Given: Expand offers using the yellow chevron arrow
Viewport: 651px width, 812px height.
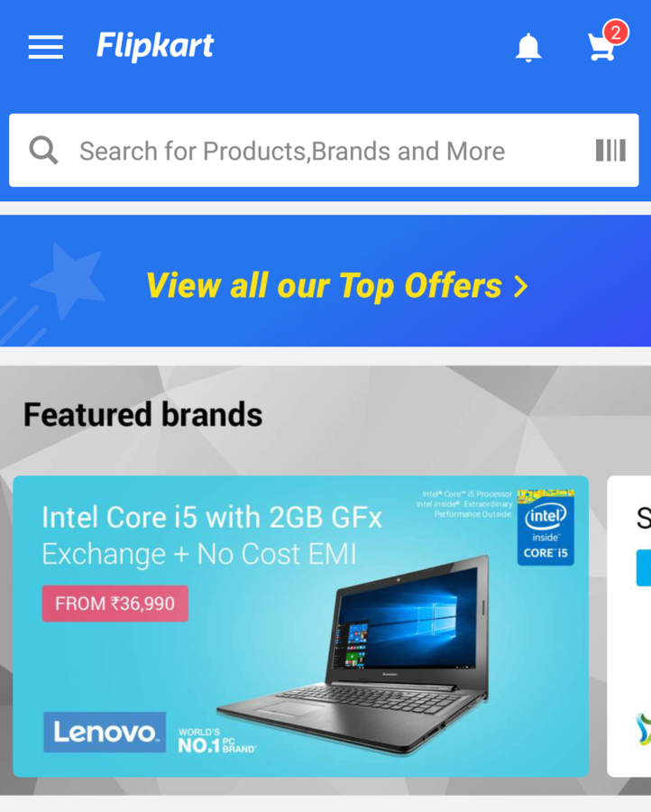Looking at the screenshot, I should [521, 286].
